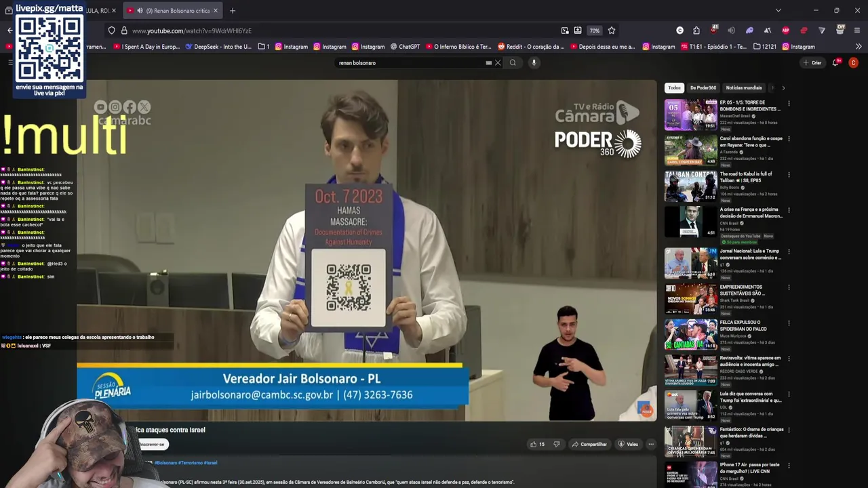868x488 pixels.
Task: Click the Criar create button
Action: pyautogui.click(x=812, y=62)
